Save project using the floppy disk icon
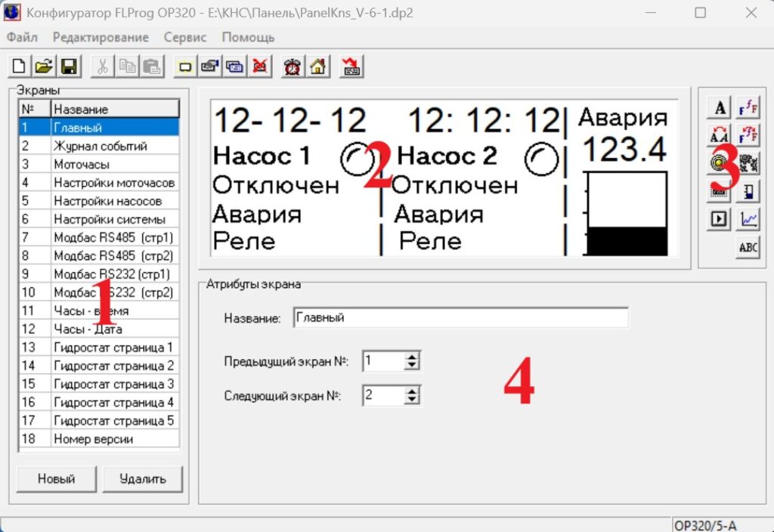Screen dimensions: 774x532 click(x=69, y=67)
